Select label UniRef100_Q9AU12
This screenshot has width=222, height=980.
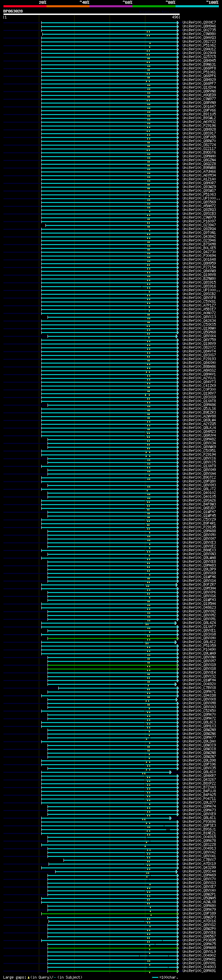199,49
